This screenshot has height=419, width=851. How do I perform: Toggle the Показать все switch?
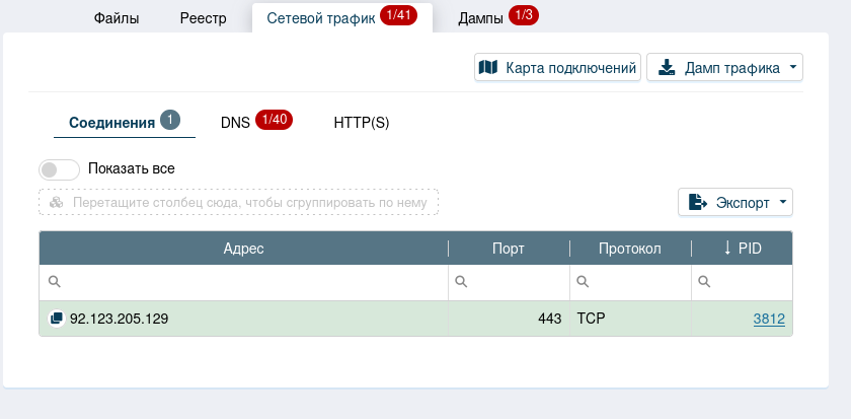pos(59,169)
